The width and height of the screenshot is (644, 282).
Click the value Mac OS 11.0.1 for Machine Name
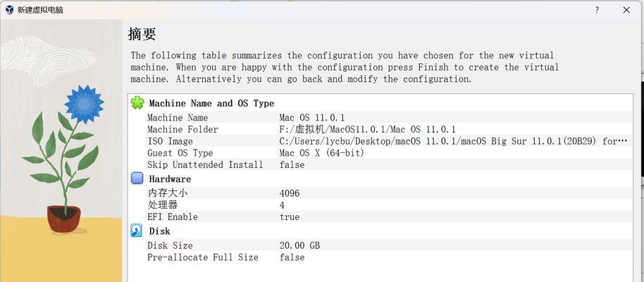pos(311,118)
